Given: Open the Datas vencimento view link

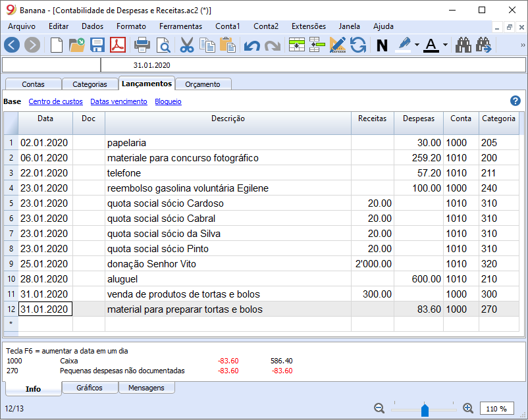Looking at the screenshot, I should click(119, 101).
